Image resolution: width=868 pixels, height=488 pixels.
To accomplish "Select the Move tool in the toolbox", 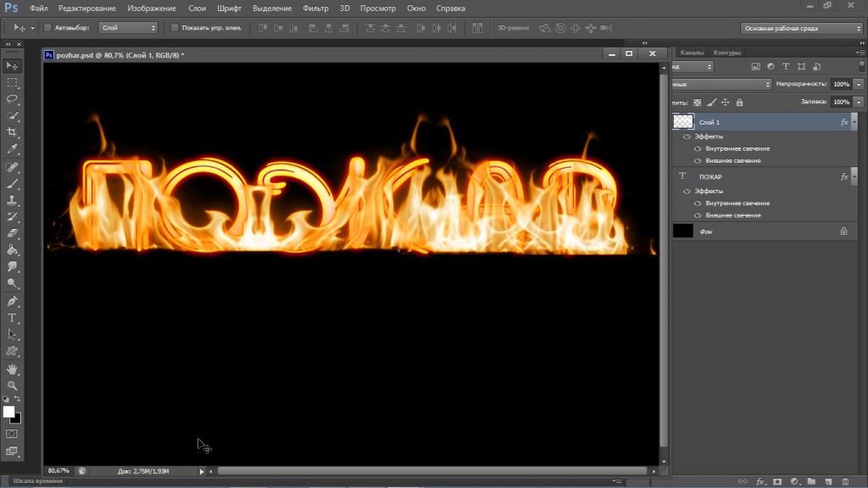I will click(13, 66).
